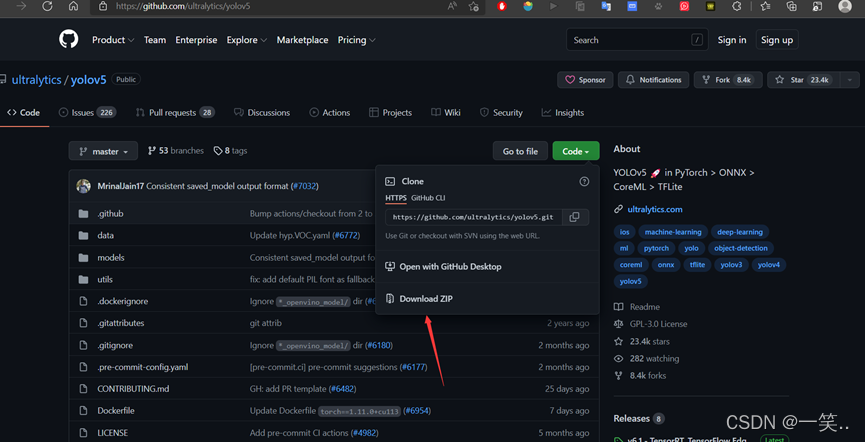
Task: Open the CONTRIBUTING.md file
Action: [134, 388]
